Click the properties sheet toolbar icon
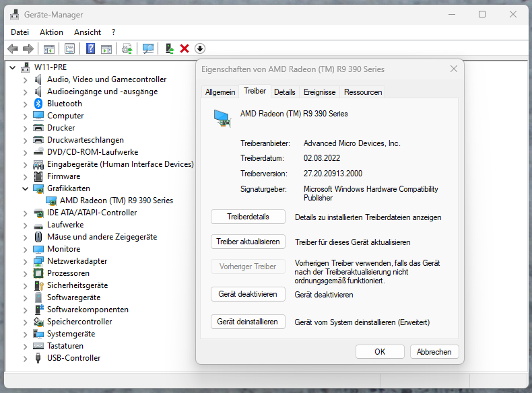Image resolution: width=532 pixels, height=393 pixels. coord(69,49)
